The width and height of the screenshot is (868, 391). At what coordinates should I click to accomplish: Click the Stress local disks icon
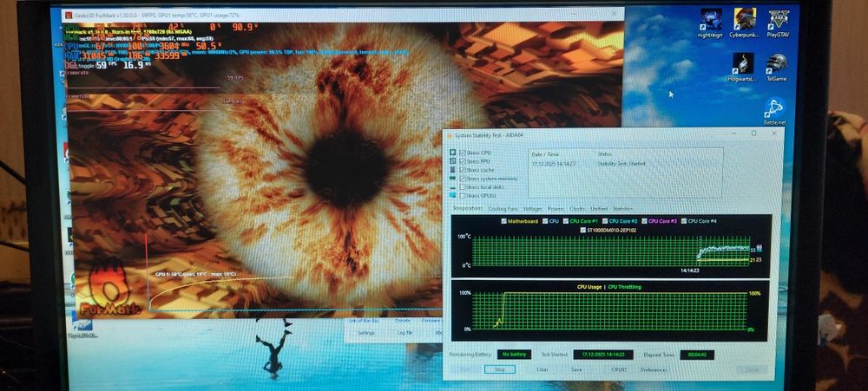coord(453,187)
